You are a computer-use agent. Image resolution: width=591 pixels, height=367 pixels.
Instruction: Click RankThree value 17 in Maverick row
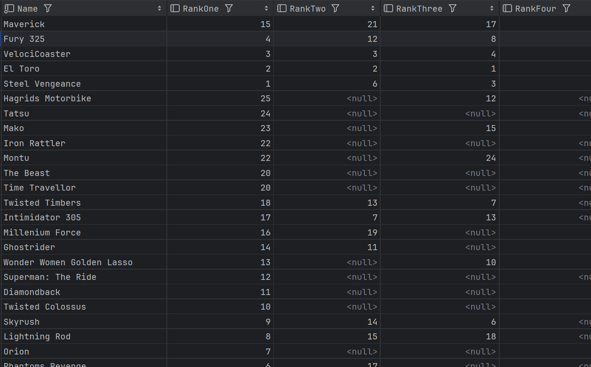491,24
